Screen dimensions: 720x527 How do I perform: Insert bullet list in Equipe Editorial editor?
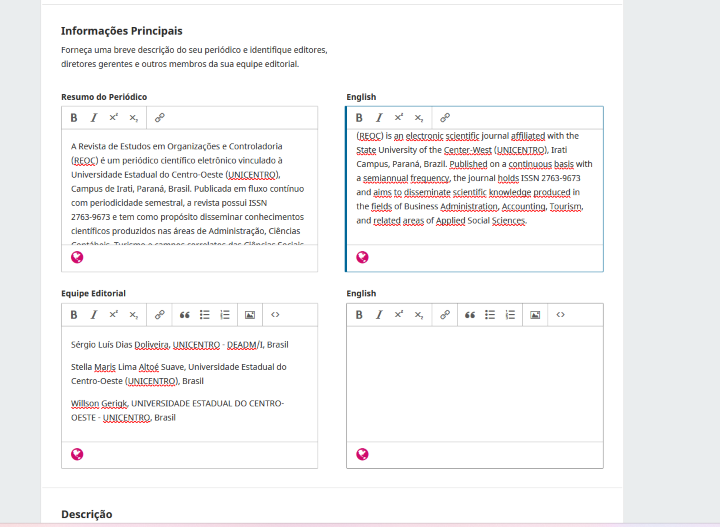(205, 315)
